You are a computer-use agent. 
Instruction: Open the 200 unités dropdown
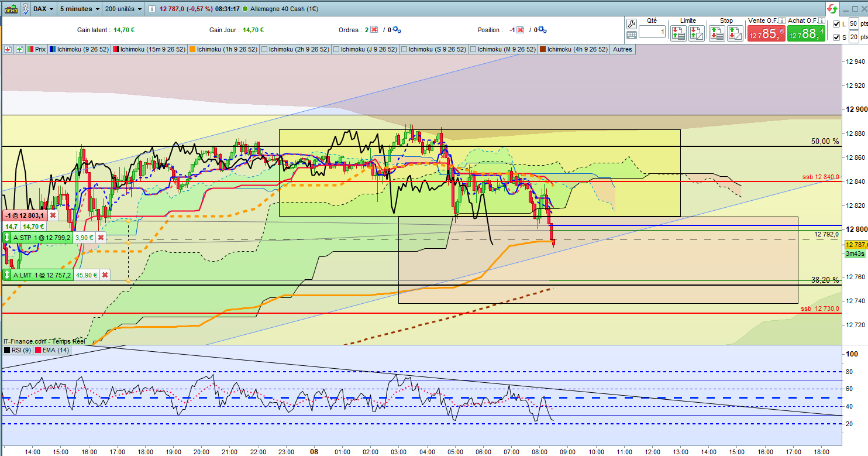(124, 9)
